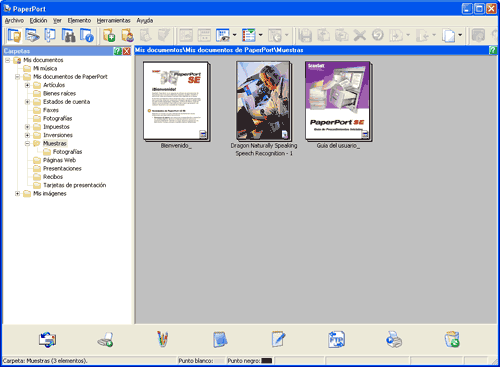Collapse the Muestras folder node

click(x=28, y=143)
